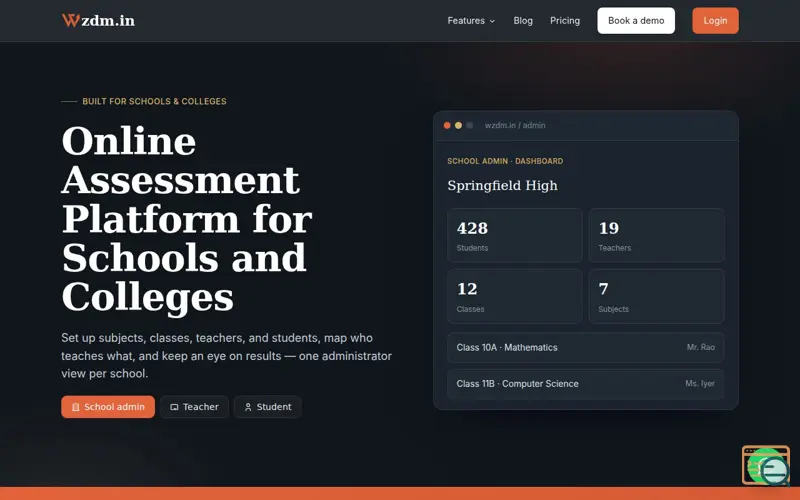800x500 pixels.
Task: Go to the Blog page
Action: [523, 21]
